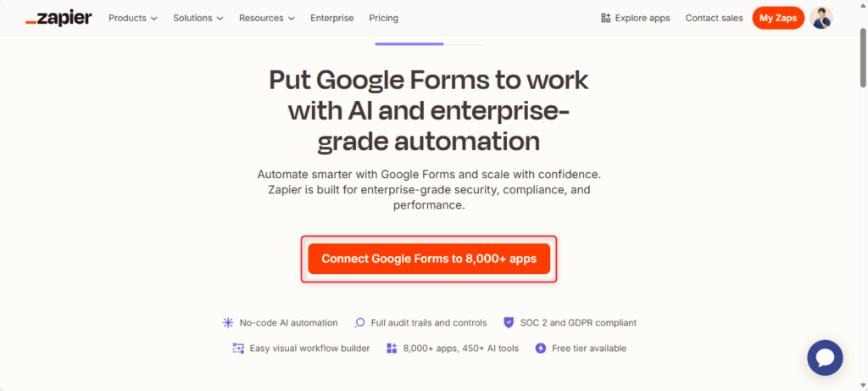The image size is (868, 391).
Task: Click the purple progress indicator bar
Action: [x=409, y=43]
